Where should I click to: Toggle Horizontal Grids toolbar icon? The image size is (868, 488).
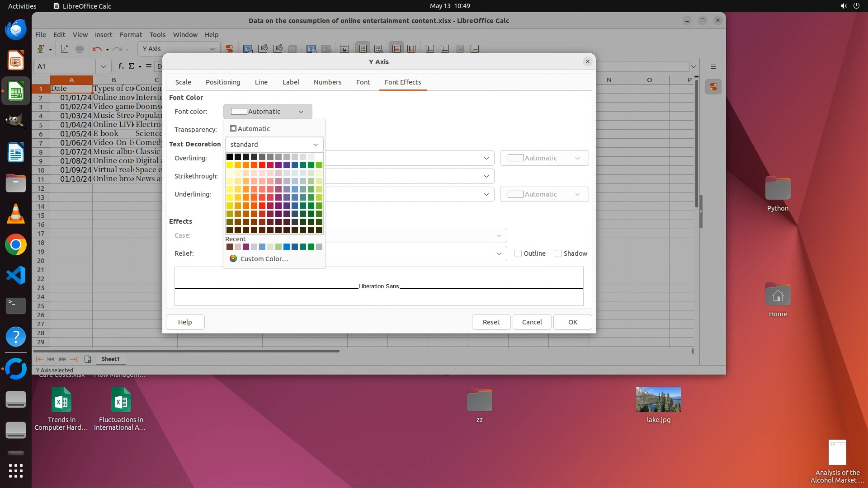click(x=396, y=49)
